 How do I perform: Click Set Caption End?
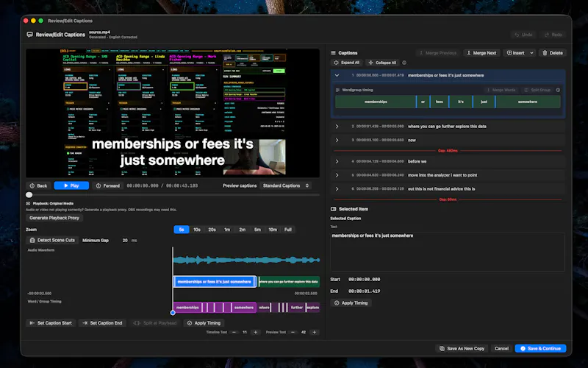pyautogui.click(x=102, y=323)
